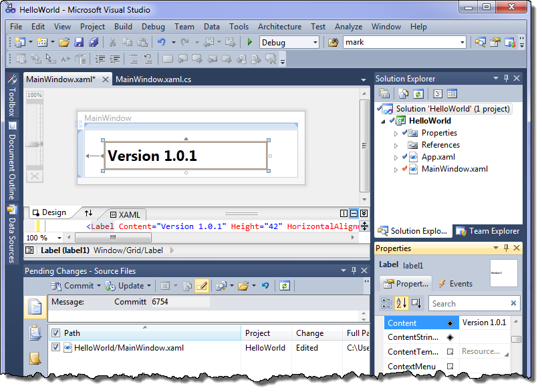Click the vertical split view icon
This screenshot has height=392, width=542.
coord(344,214)
